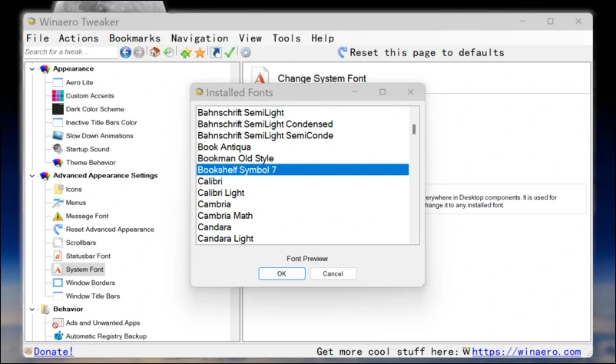Select Dark Color Scheme icon
The image size is (616, 364).
(x=58, y=109)
